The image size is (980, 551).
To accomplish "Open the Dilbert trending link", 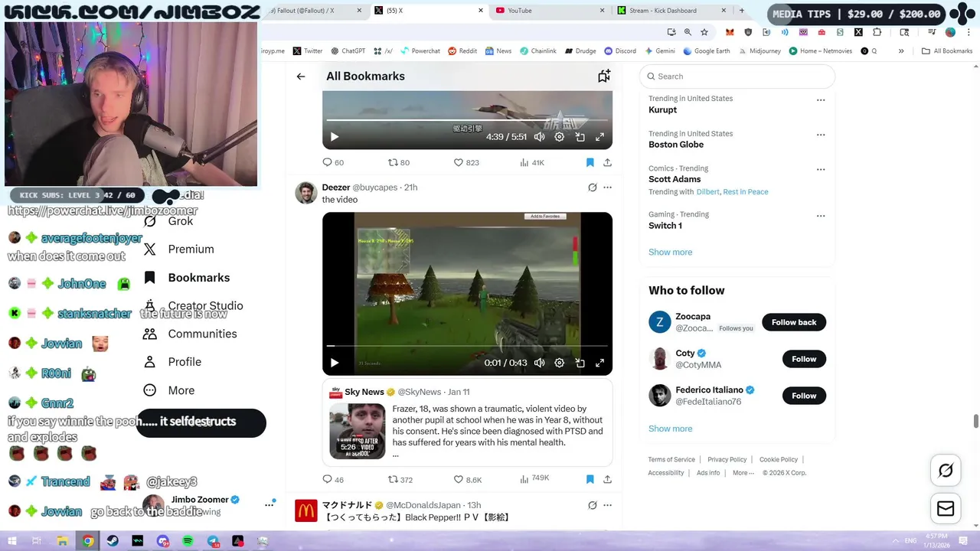I will tap(707, 192).
